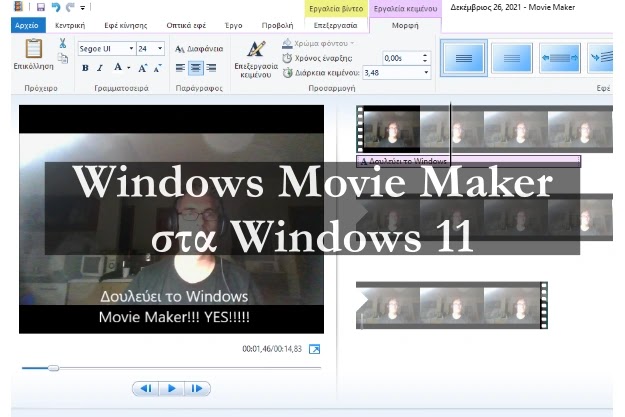
Task: Select the last timeline clip row
Action: coord(452,305)
